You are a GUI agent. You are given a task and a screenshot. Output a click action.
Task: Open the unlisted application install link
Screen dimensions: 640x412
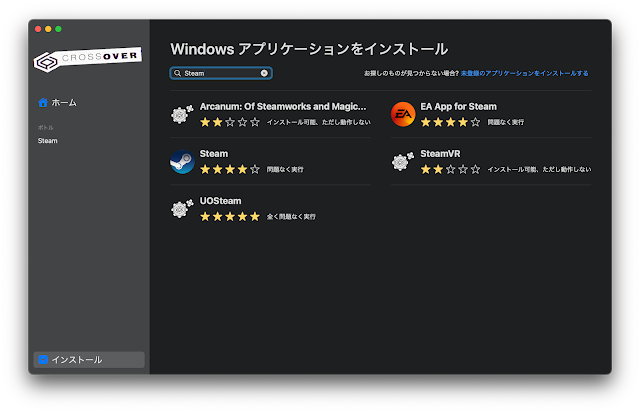pyautogui.click(x=524, y=73)
